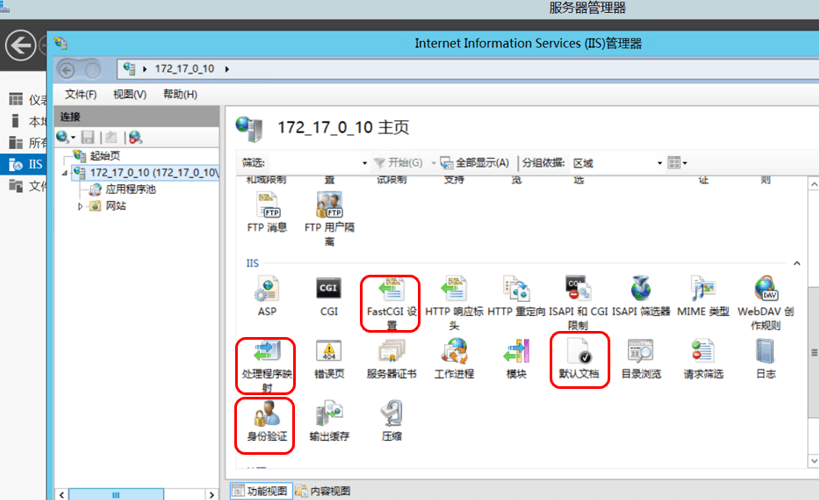Select IIS in Server Manager sidebar
The height and width of the screenshot is (500, 819).
[24, 165]
